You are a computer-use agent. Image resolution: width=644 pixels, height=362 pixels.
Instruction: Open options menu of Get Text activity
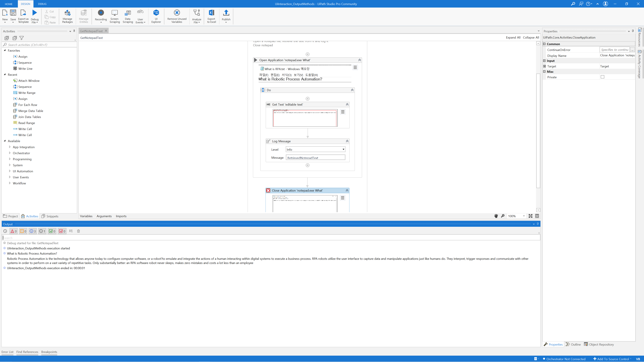click(343, 112)
